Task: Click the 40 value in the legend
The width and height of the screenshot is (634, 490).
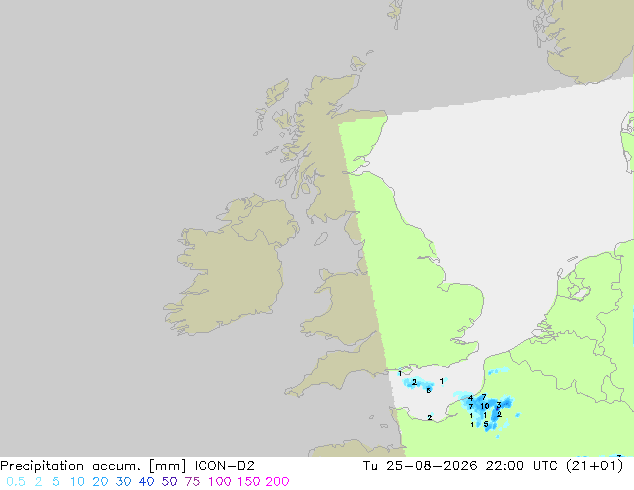Action: pos(146,482)
